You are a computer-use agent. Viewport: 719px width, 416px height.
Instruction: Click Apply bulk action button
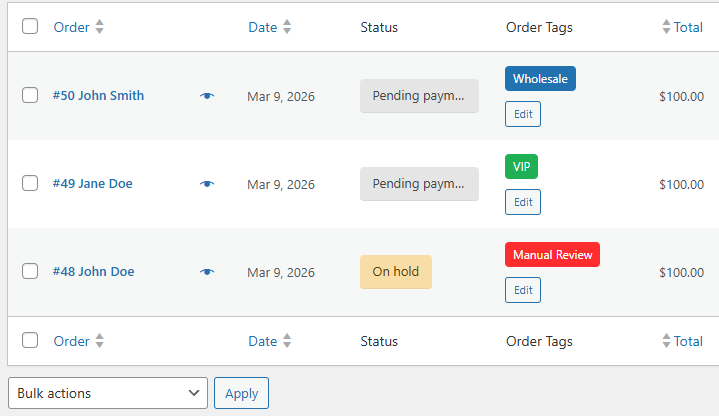pyautogui.click(x=241, y=393)
